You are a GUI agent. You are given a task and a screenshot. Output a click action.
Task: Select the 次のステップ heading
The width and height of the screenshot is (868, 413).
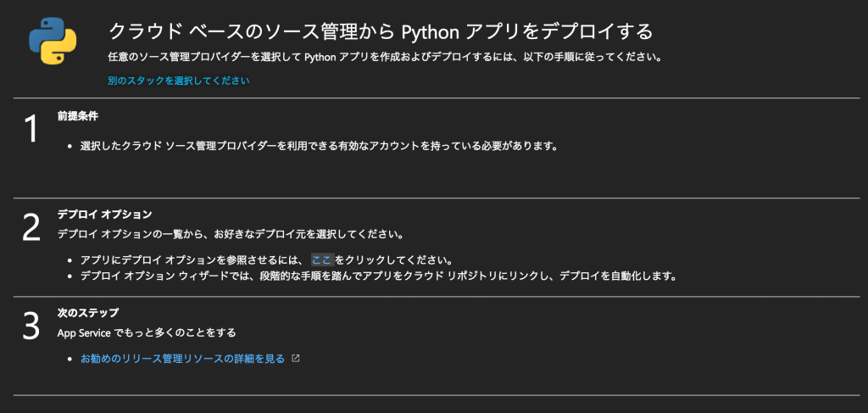point(88,313)
